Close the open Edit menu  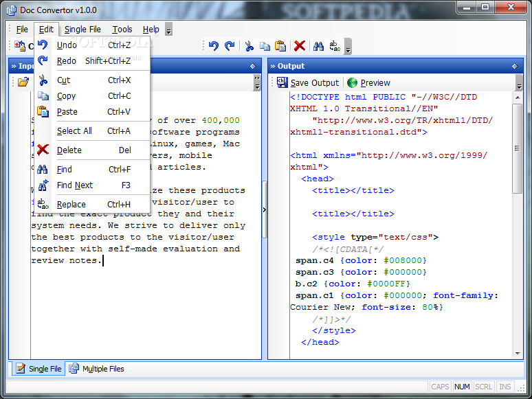46,30
